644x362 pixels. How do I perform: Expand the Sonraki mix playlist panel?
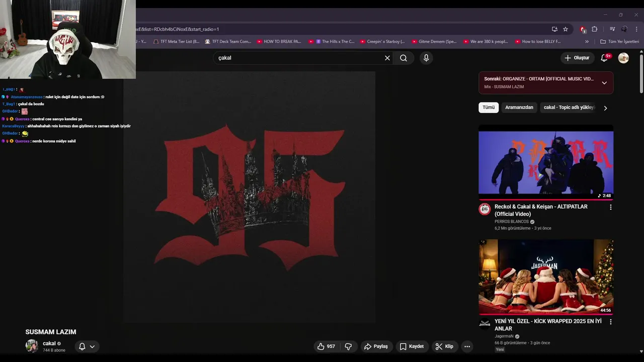click(x=604, y=83)
